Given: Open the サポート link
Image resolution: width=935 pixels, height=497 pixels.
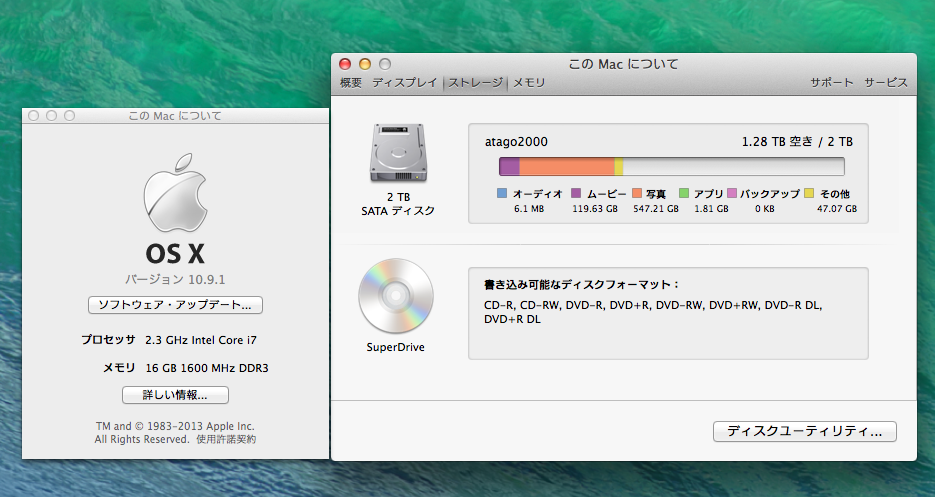Looking at the screenshot, I should tap(831, 83).
